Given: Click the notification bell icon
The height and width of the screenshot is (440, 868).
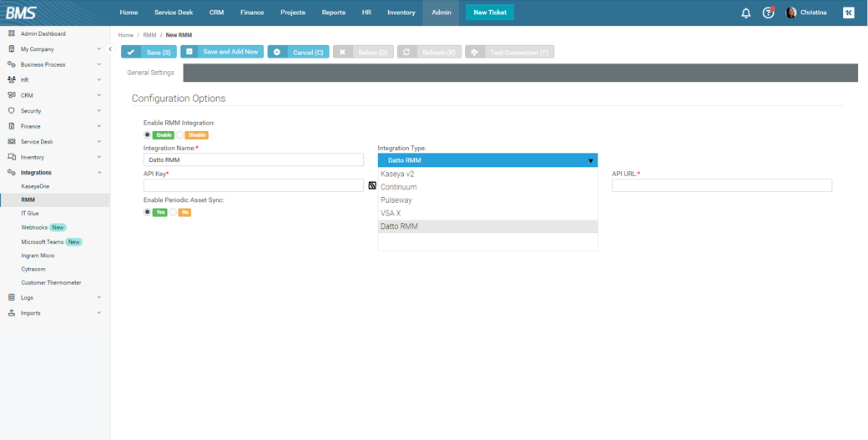Looking at the screenshot, I should pyautogui.click(x=745, y=13).
